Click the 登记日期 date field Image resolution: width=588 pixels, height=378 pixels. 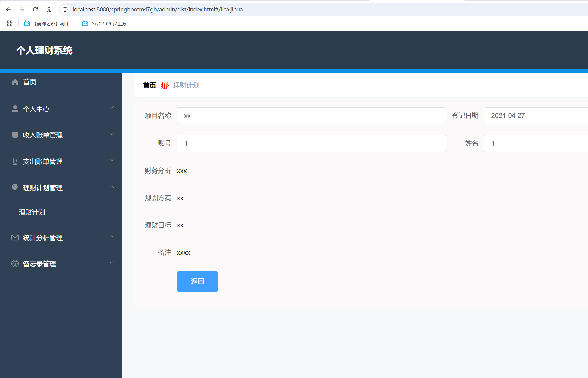[x=536, y=116]
